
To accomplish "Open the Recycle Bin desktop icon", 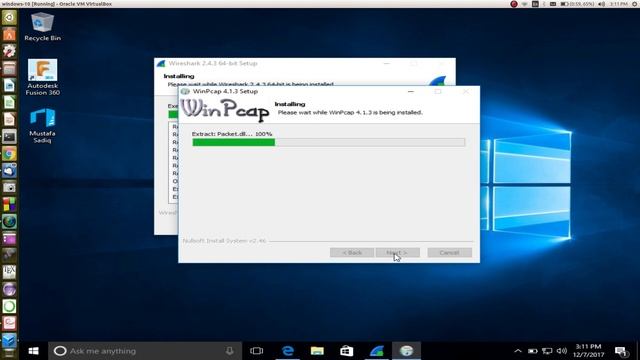I will click(x=42, y=27).
